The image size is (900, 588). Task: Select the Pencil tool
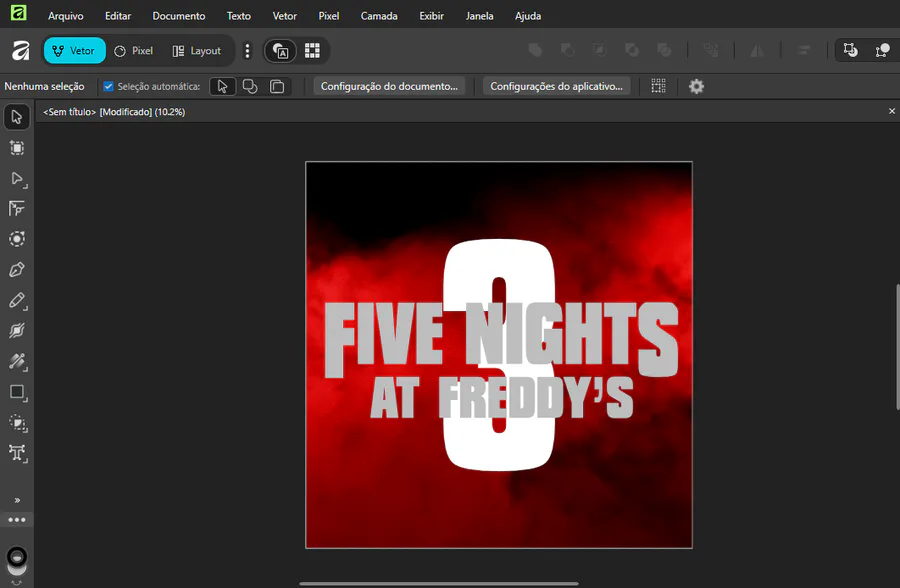(x=17, y=301)
